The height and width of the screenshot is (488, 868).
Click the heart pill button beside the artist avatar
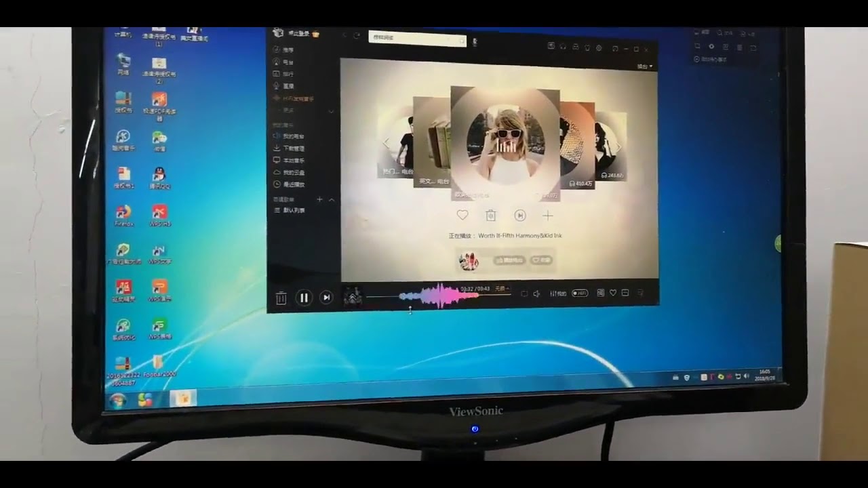coord(541,260)
